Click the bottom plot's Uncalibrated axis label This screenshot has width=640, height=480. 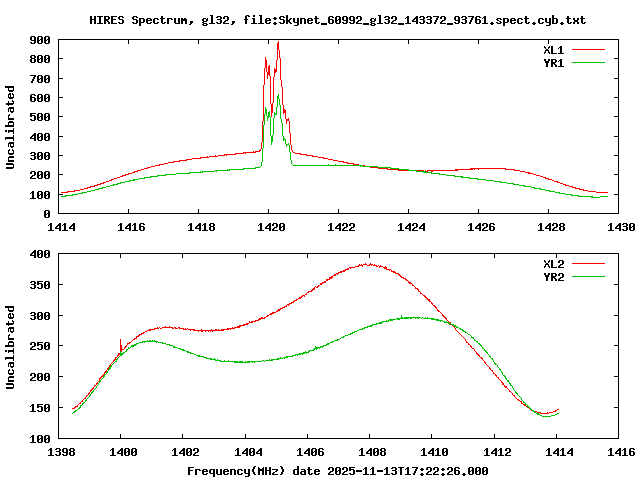tap(10, 347)
